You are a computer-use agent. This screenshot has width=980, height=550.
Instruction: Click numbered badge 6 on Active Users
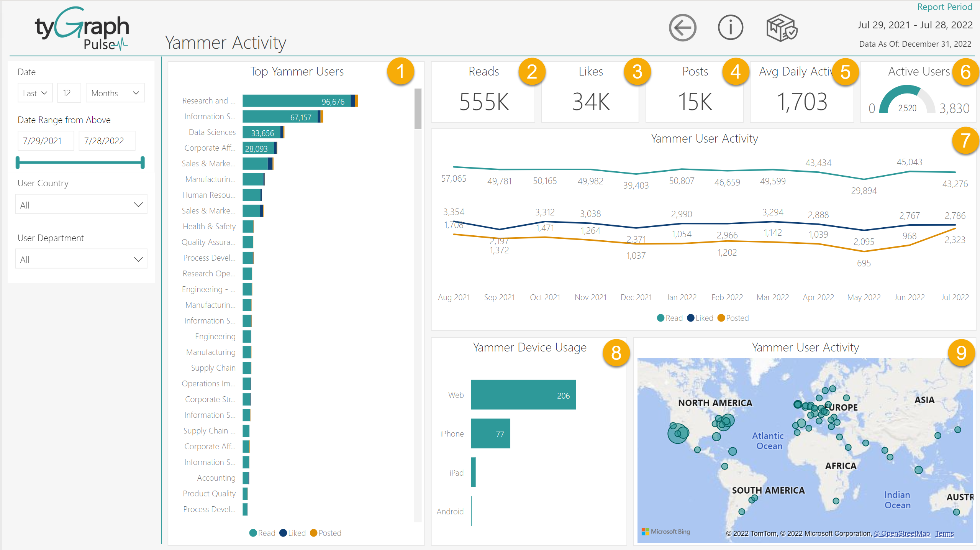965,72
